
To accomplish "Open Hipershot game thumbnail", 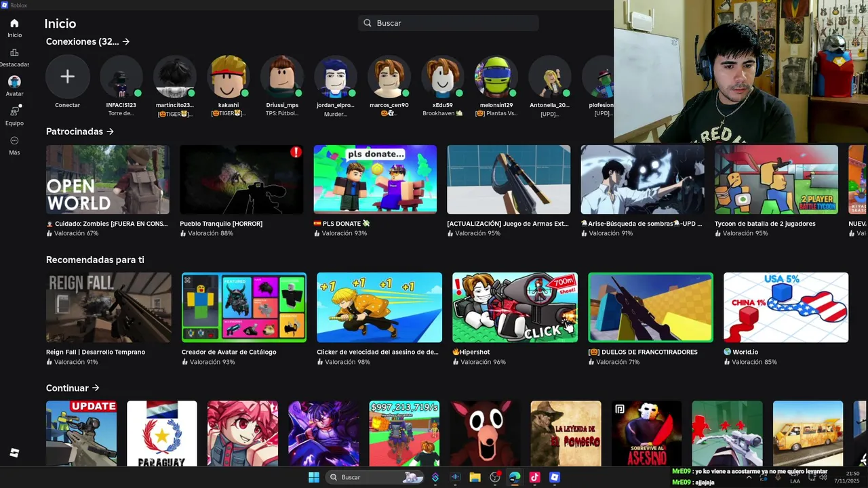I will pos(515,308).
